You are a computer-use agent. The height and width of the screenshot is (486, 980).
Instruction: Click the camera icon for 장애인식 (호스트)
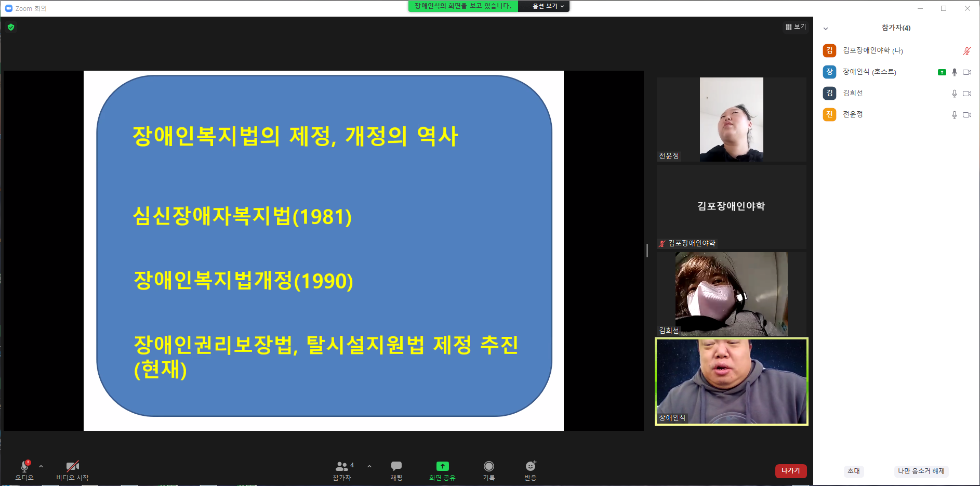coord(967,72)
